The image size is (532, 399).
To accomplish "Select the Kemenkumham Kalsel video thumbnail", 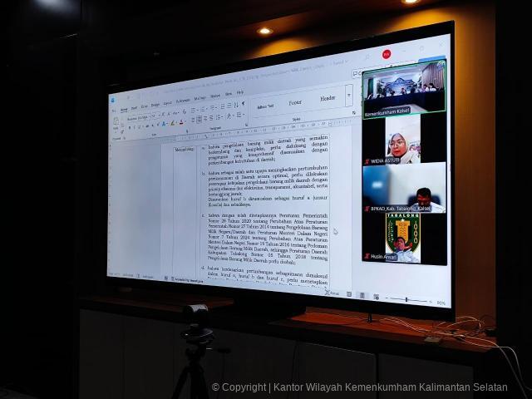I will pos(402,90).
